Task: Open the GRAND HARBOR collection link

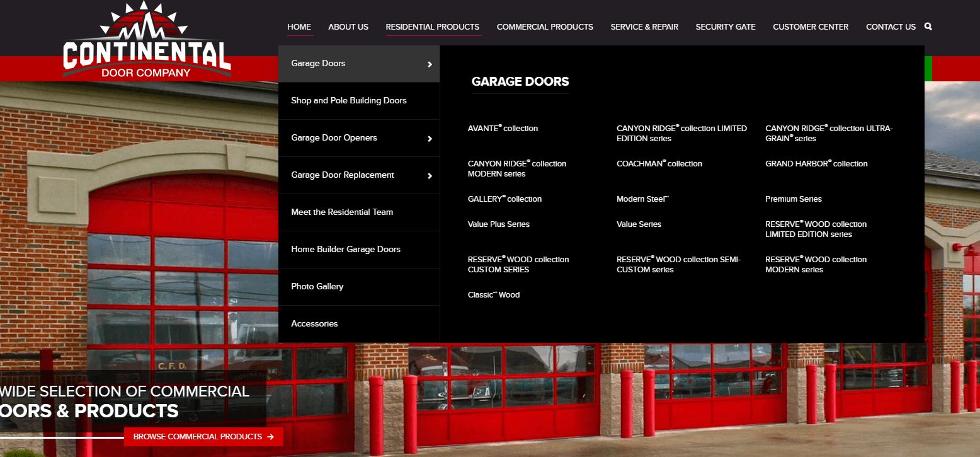Action: pyautogui.click(x=816, y=164)
